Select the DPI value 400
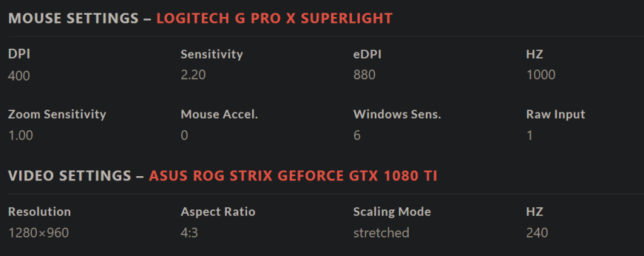This screenshot has height=256, width=644. click(19, 76)
